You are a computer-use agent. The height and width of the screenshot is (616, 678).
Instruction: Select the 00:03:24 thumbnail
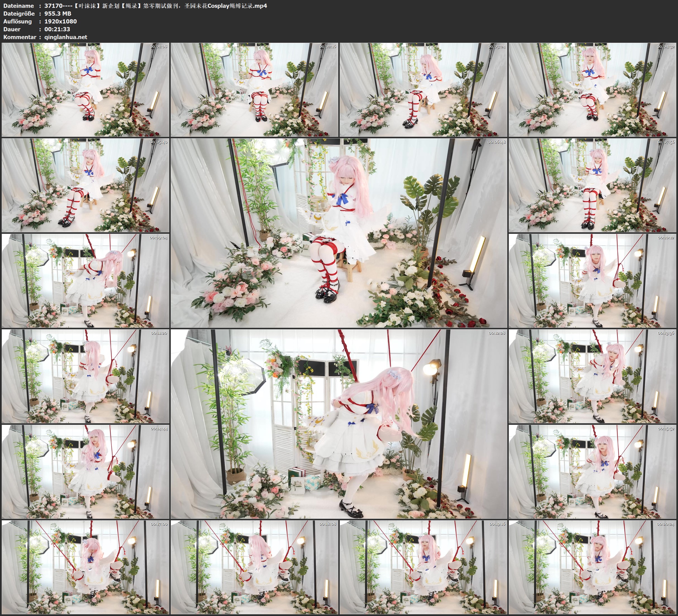click(424, 89)
